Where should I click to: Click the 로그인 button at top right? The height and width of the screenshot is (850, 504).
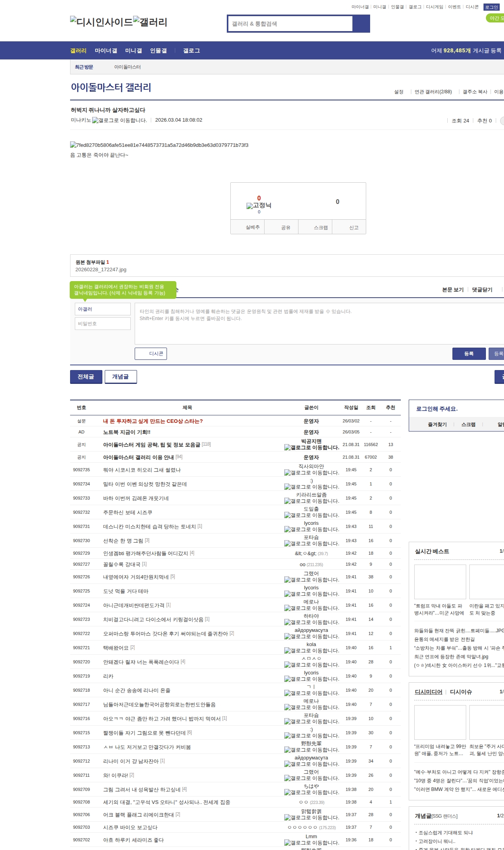(x=491, y=7)
